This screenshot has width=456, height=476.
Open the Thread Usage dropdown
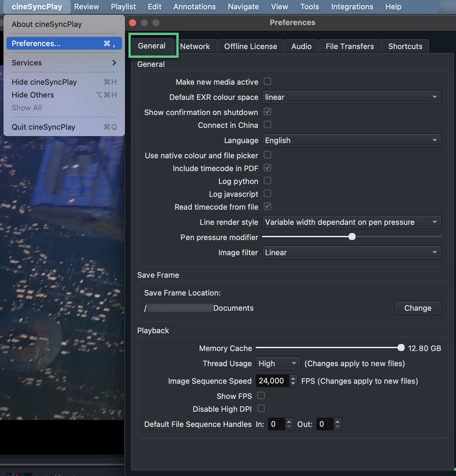coord(278,363)
